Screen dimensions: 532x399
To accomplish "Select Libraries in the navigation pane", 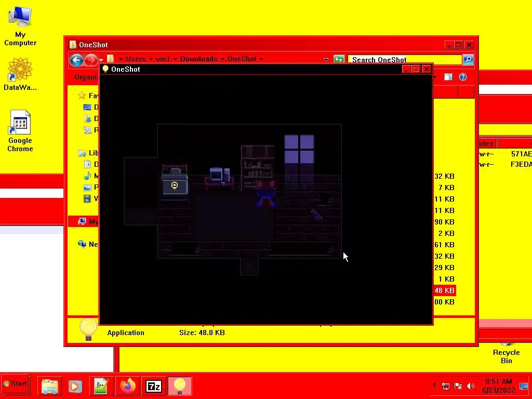I will 88,153.
